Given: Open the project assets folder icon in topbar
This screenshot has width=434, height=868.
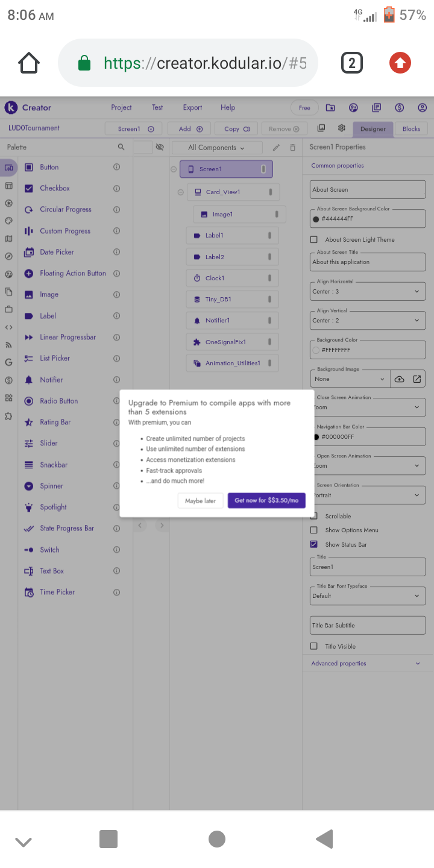Looking at the screenshot, I should coord(330,107).
